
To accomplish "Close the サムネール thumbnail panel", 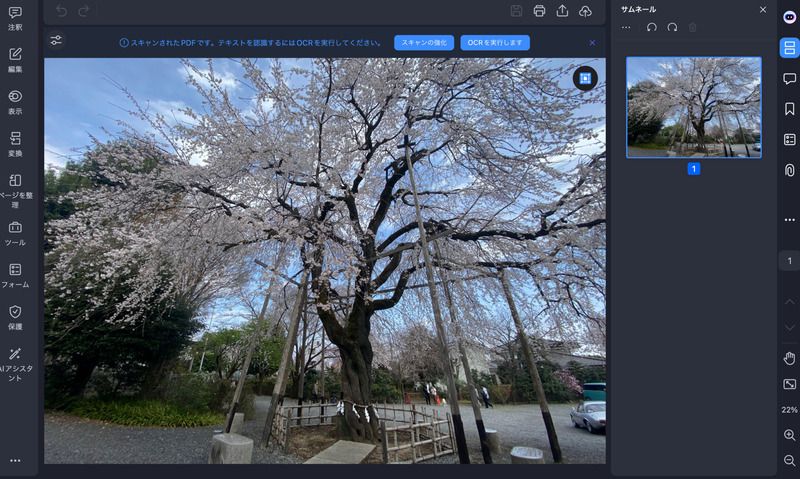I will [x=763, y=10].
